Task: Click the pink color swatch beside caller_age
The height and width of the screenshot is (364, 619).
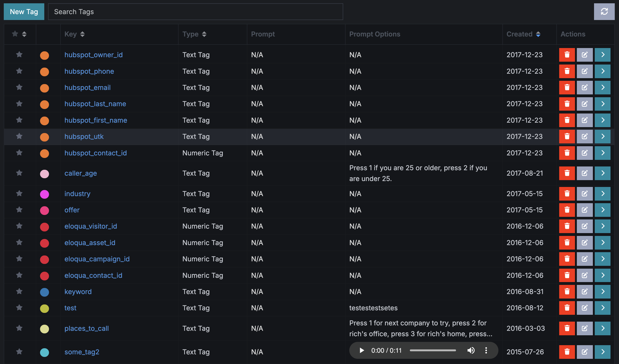Action: (45, 174)
